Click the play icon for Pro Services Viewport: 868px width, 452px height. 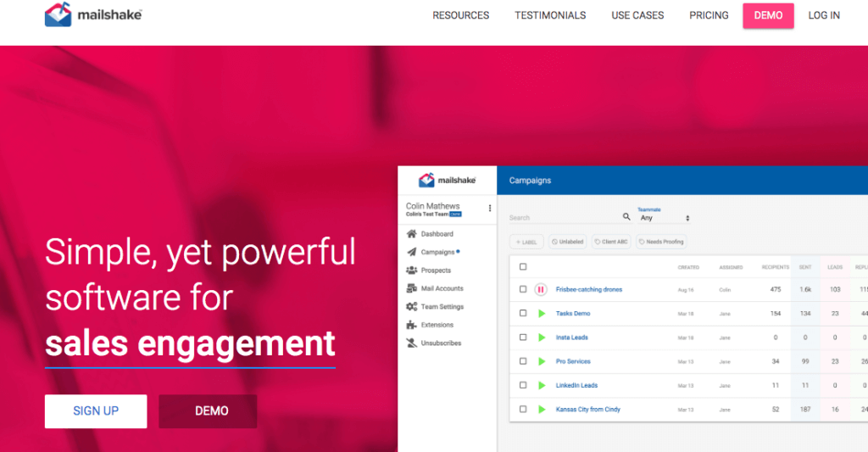(x=542, y=361)
